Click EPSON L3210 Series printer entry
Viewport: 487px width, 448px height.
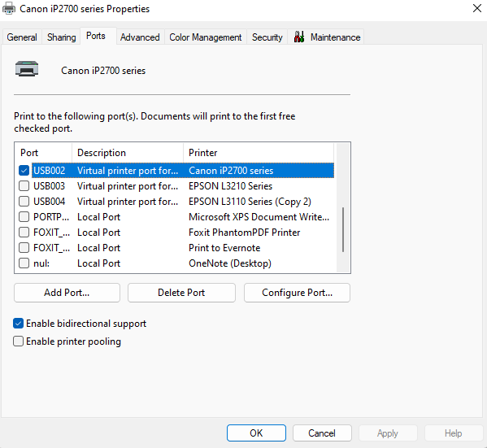point(230,186)
